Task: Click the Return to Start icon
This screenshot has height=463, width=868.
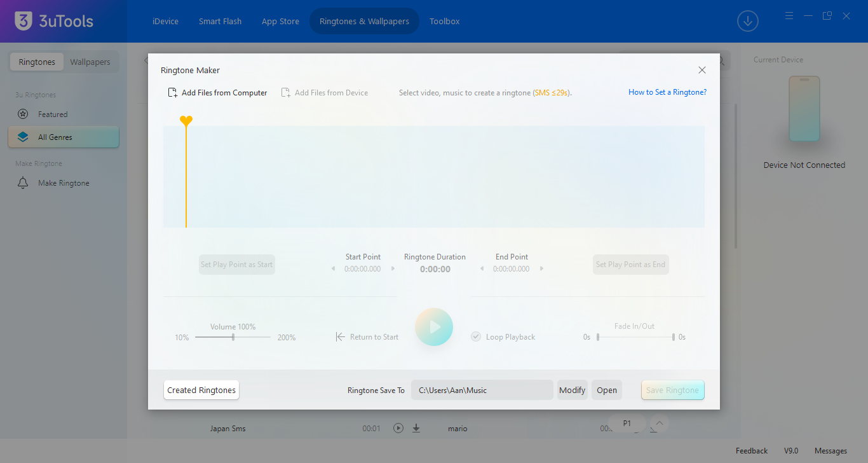Action: click(341, 337)
